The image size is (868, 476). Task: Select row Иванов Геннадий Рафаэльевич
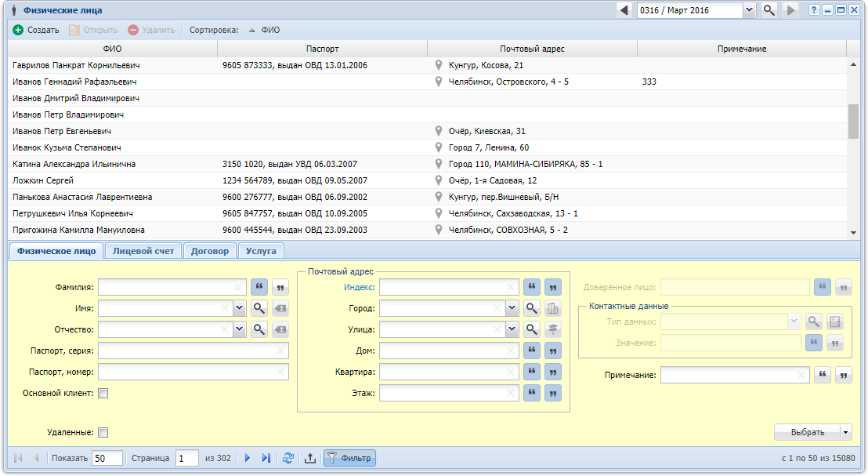[x=428, y=82]
